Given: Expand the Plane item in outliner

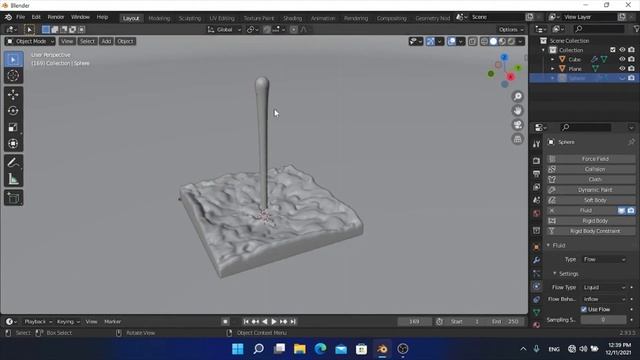Looking at the screenshot, I should [x=552, y=69].
